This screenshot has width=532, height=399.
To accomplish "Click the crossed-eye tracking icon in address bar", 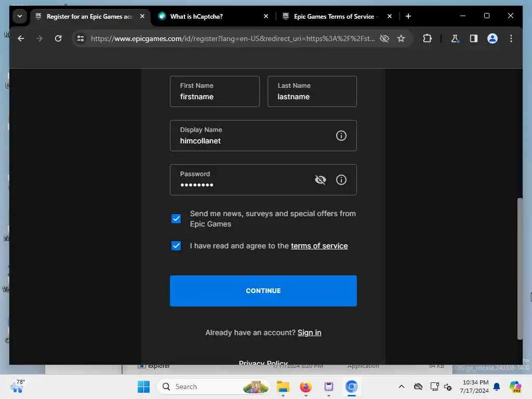I will point(384,38).
